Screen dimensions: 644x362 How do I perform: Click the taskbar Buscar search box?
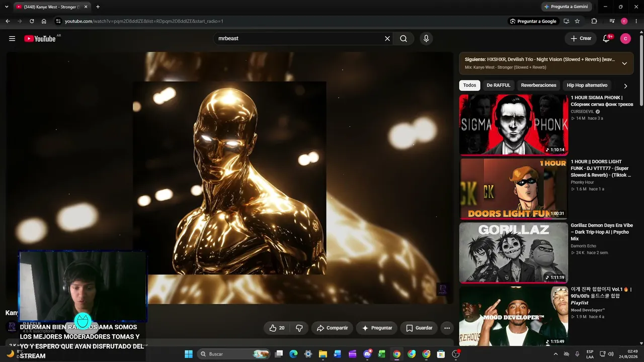234,354
